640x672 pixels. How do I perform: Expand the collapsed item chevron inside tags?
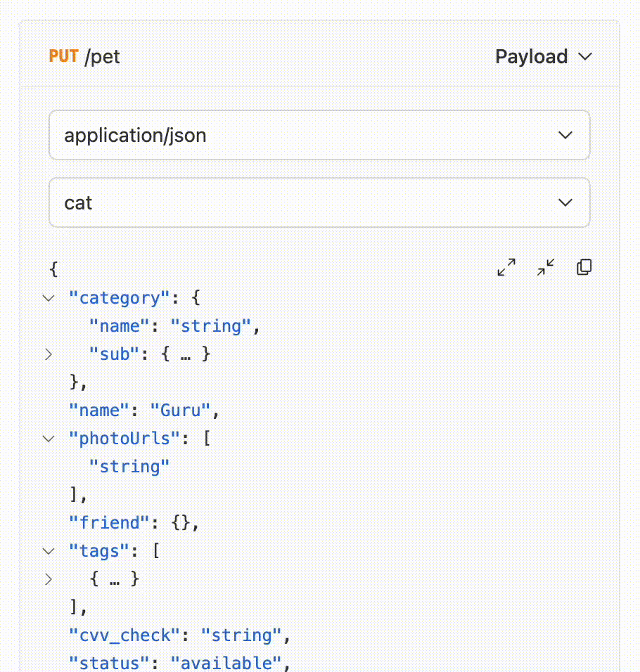pyautogui.click(x=49, y=579)
